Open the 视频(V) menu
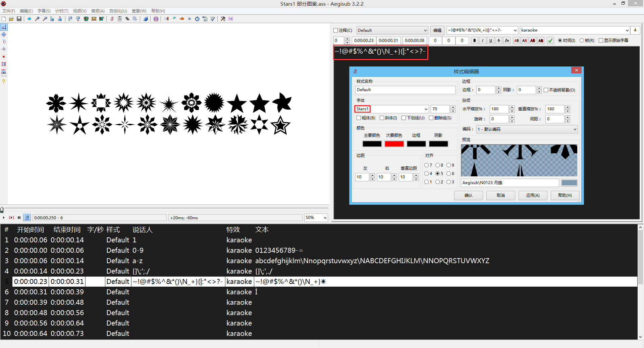The width and height of the screenshot is (644, 348). 79,11
